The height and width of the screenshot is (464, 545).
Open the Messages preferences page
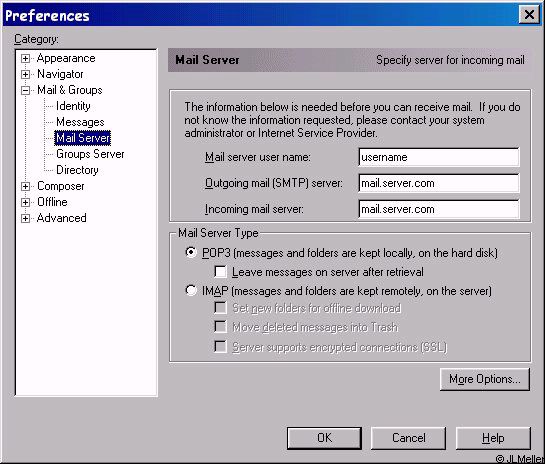pos(80,122)
